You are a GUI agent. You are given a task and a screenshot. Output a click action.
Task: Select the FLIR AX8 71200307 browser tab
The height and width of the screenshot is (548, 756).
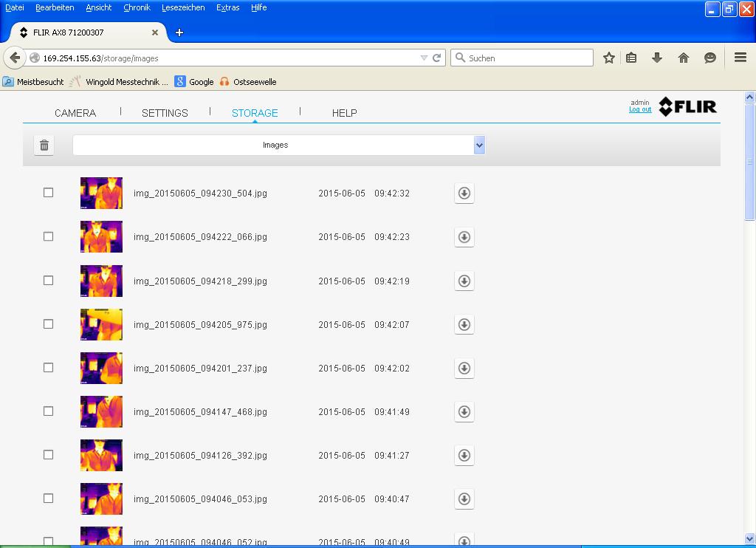pyautogui.click(x=87, y=32)
